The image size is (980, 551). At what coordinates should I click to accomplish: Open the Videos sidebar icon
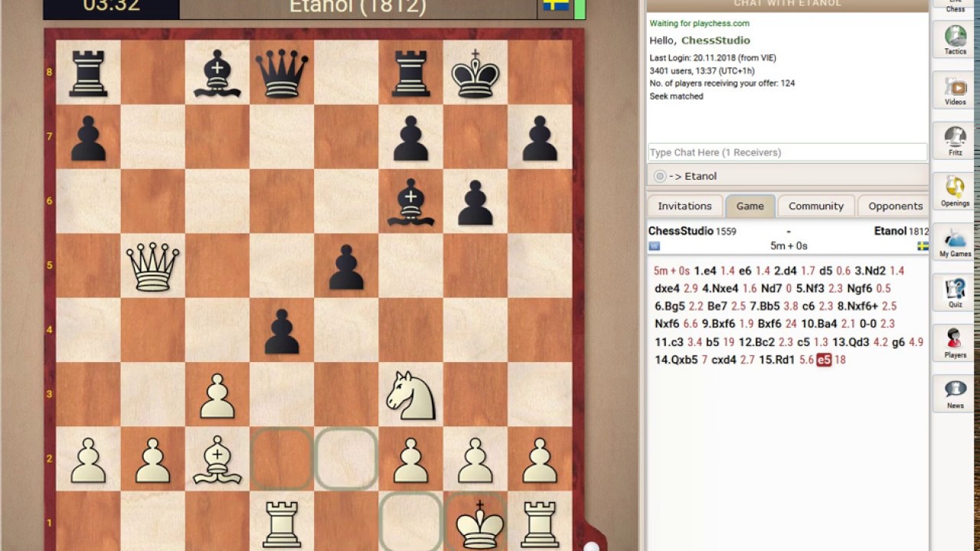(955, 90)
